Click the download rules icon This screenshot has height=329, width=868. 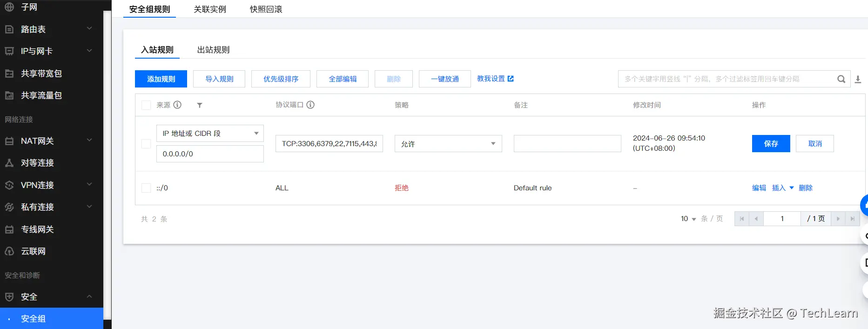coord(858,80)
